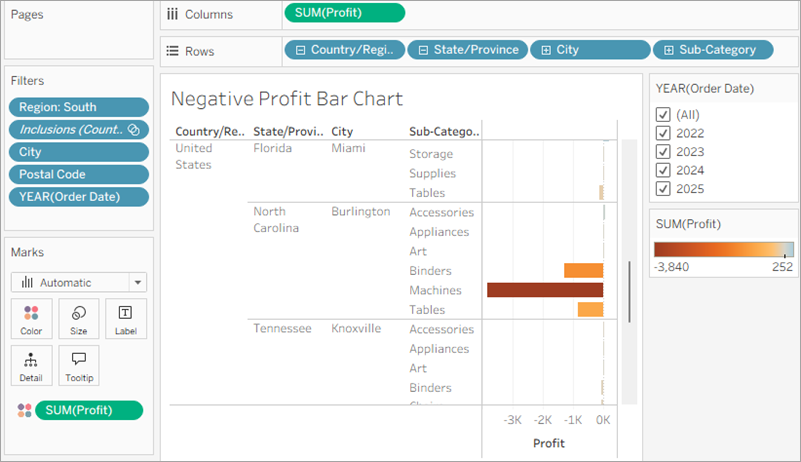
Task: Click the dark red Machines bar
Action: [x=545, y=290]
